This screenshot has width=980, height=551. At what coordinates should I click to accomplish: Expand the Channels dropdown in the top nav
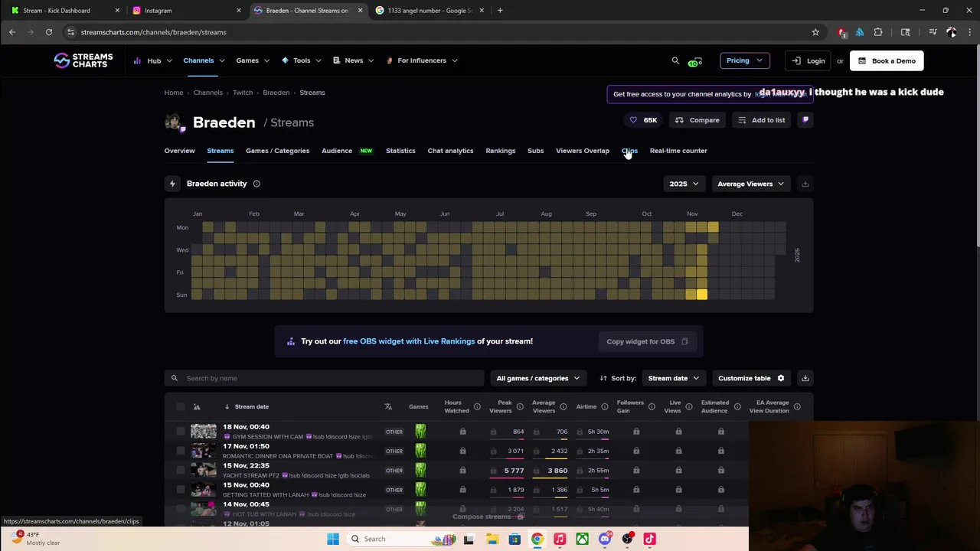(204, 60)
